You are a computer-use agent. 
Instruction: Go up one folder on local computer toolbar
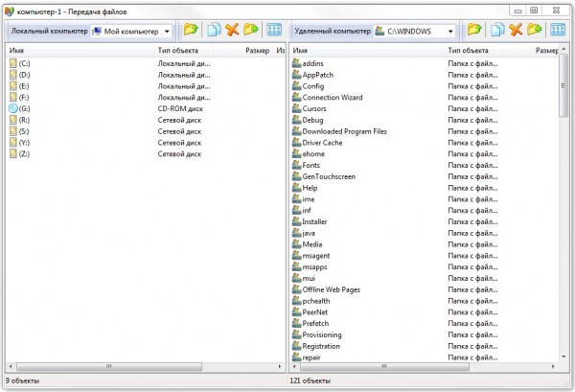point(191,30)
